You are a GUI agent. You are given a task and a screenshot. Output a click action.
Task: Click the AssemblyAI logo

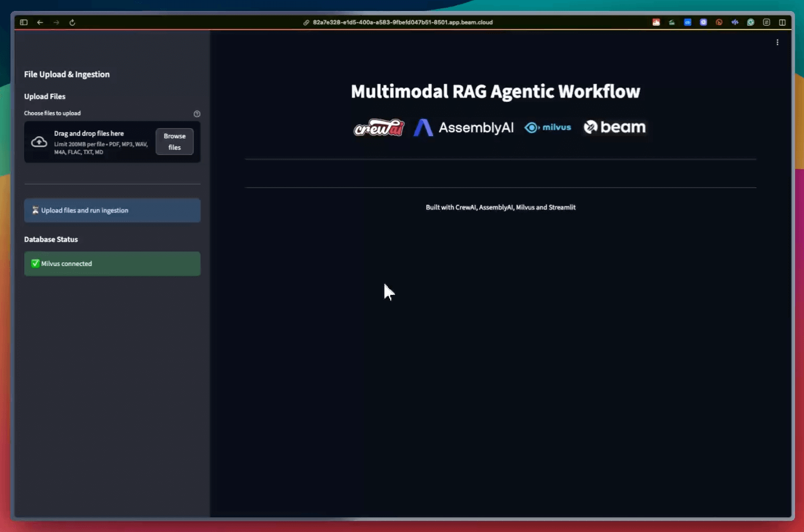[x=464, y=127]
